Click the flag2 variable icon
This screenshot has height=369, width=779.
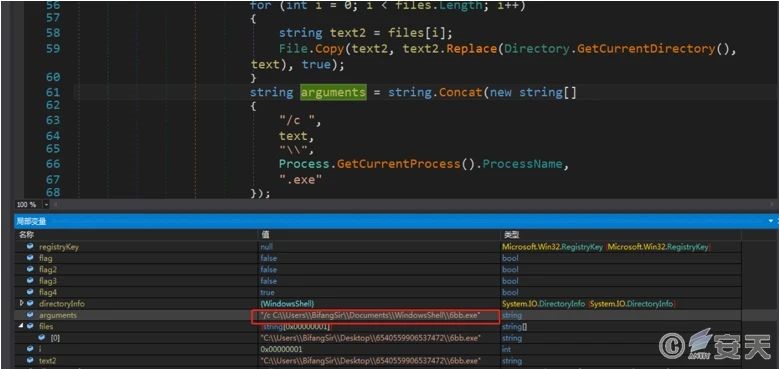pos(30,270)
